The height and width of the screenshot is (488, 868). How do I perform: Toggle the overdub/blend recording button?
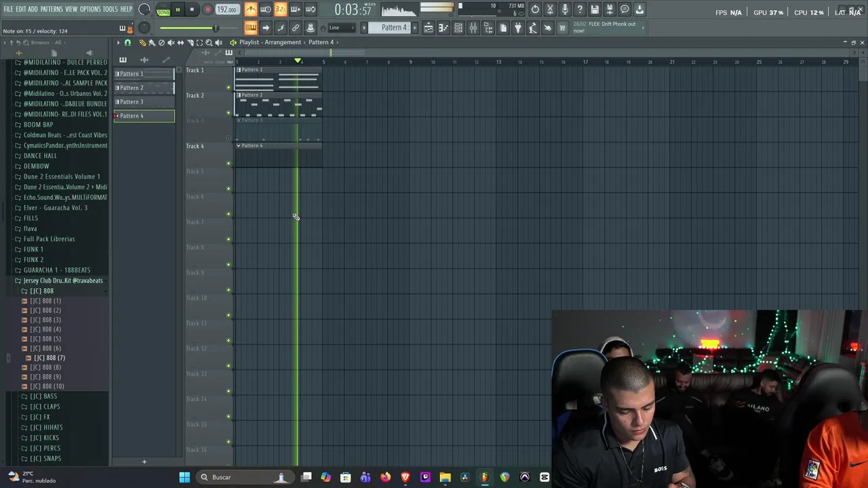pyautogui.click(x=296, y=9)
